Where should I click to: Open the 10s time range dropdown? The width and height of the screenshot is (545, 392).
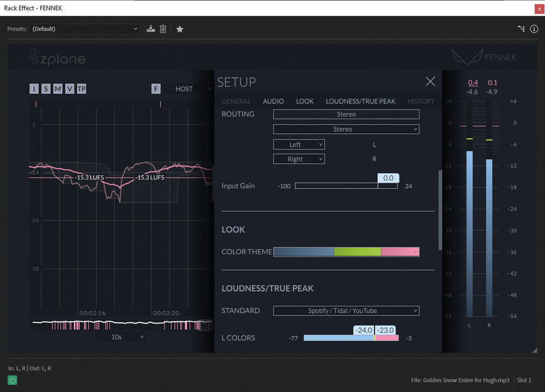pos(119,337)
